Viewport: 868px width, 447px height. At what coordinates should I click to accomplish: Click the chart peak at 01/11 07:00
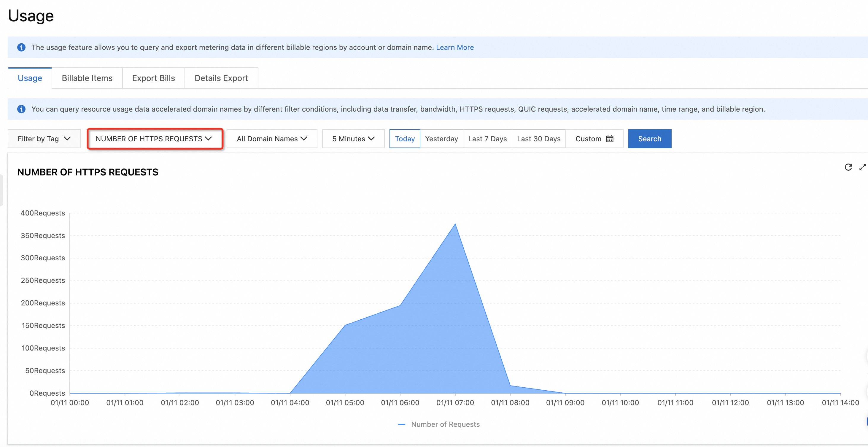(455, 224)
